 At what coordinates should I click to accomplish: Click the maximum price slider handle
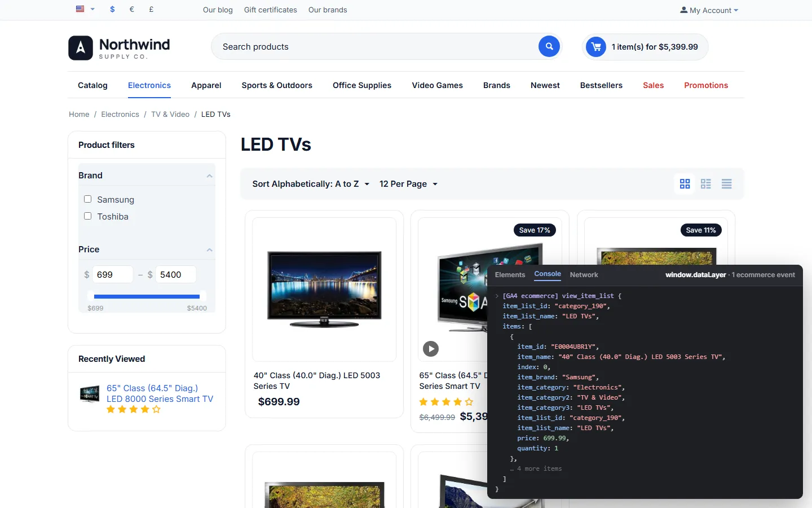[x=203, y=296]
